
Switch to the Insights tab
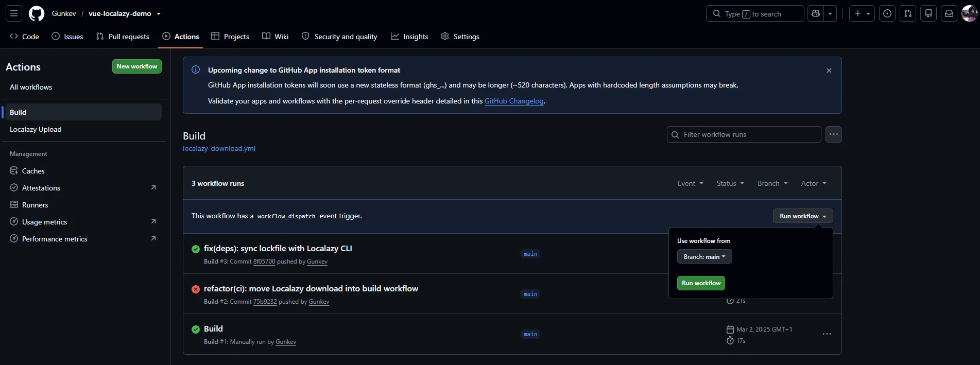tap(409, 37)
